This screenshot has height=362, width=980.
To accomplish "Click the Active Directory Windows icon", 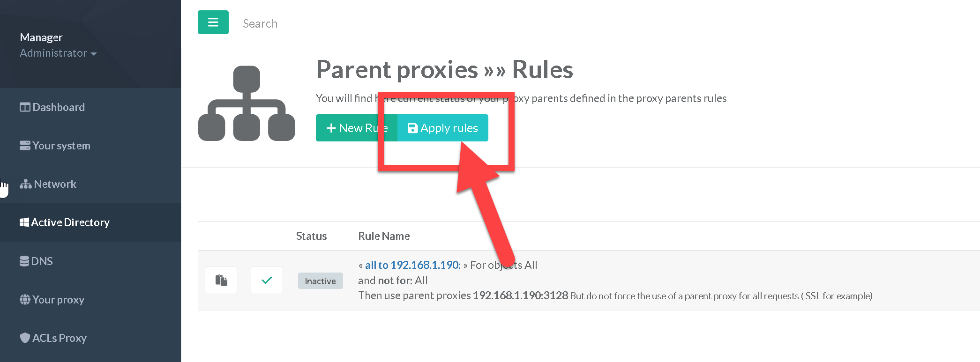I will click(x=24, y=222).
